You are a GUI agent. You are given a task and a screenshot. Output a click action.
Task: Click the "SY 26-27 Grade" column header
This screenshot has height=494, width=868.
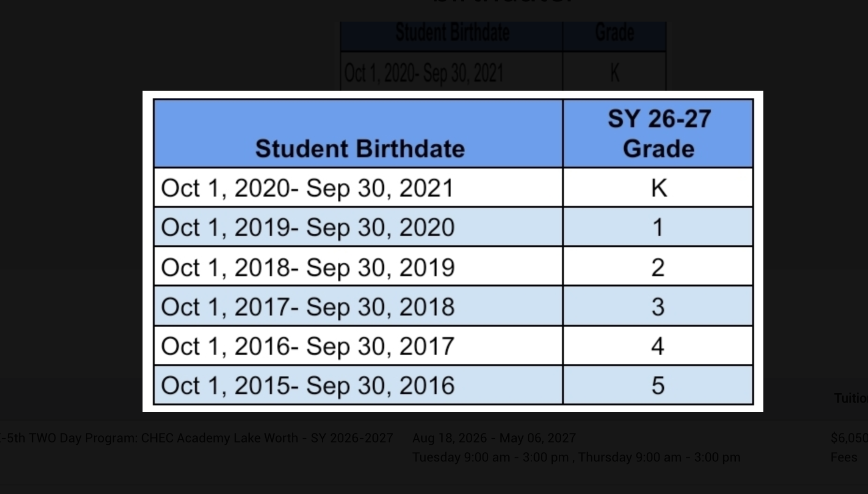coord(658,133)
